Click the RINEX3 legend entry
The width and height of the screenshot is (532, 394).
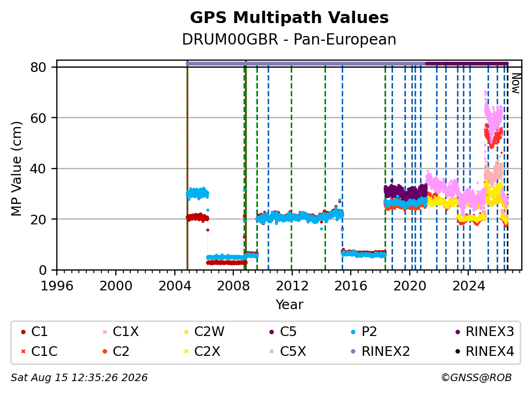(485, 332)
